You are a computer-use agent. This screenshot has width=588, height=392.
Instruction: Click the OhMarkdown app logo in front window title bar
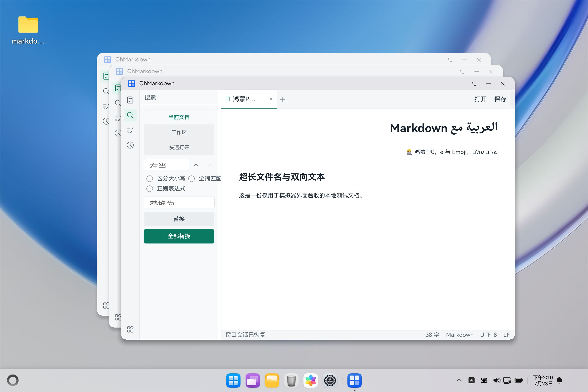pos(132,83)
